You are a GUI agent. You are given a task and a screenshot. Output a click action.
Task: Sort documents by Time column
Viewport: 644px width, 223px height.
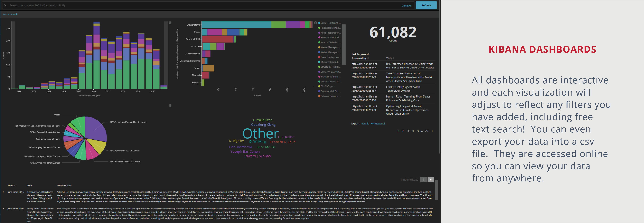[11, 186]
